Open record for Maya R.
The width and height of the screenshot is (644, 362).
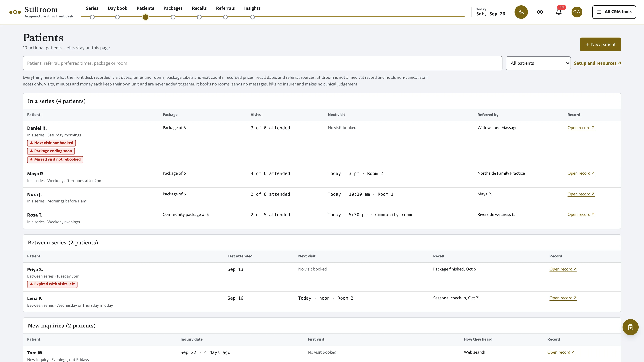[x=581, y=173]
